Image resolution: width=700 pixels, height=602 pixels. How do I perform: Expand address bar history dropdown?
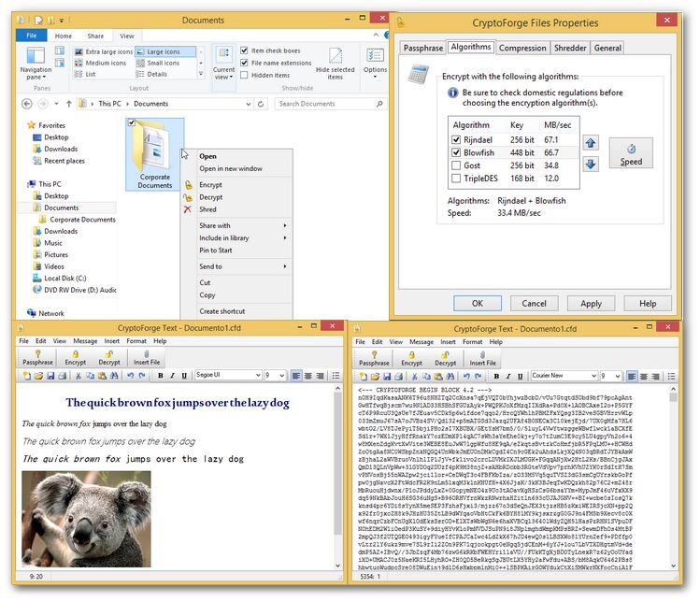pyautogui.click(x=249, y=104)
